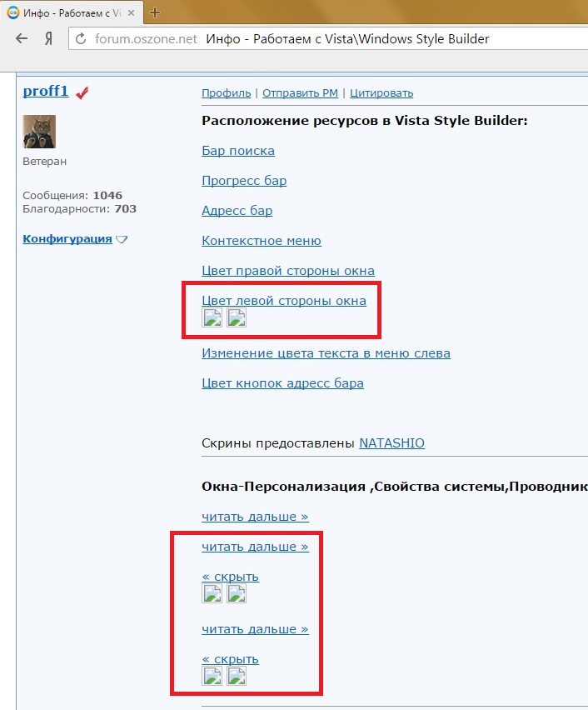Open the proff1 user profile link
588x710 pixels.
(46, 91)
